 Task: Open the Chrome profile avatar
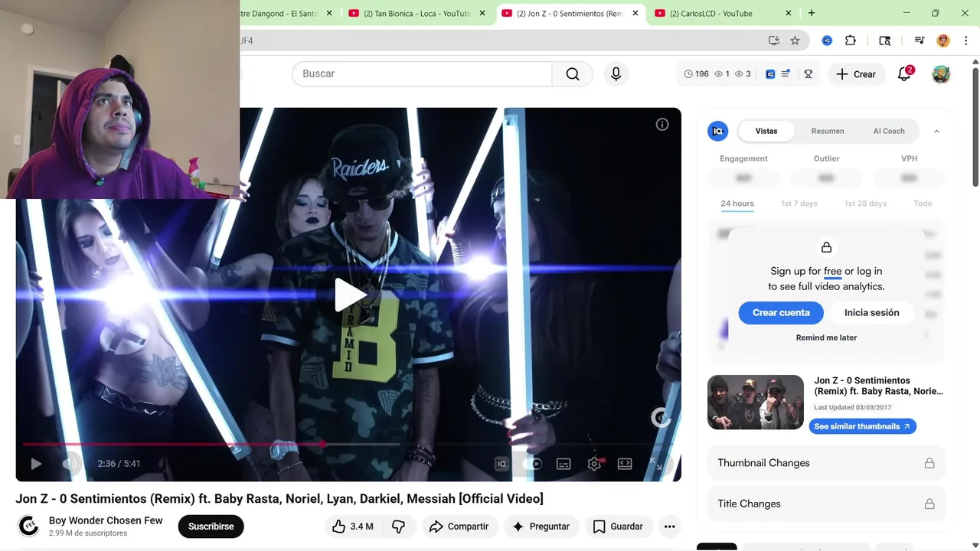(943, 41)
